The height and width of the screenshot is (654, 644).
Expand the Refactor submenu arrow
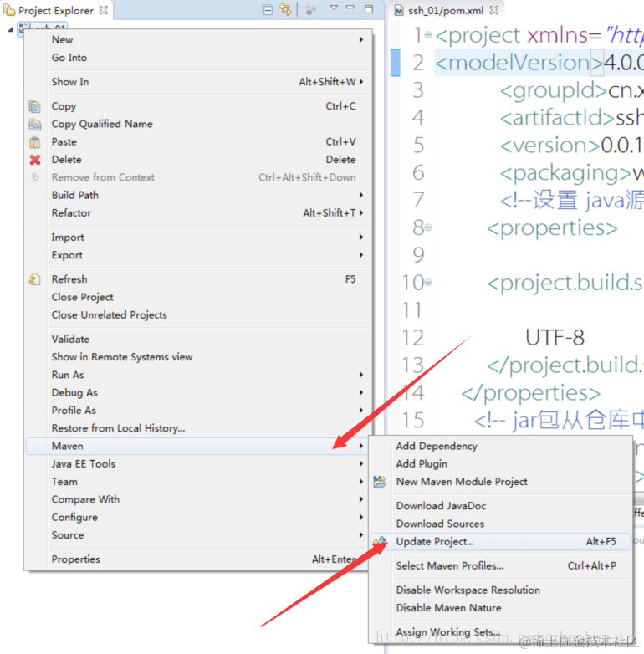(361, 212)
